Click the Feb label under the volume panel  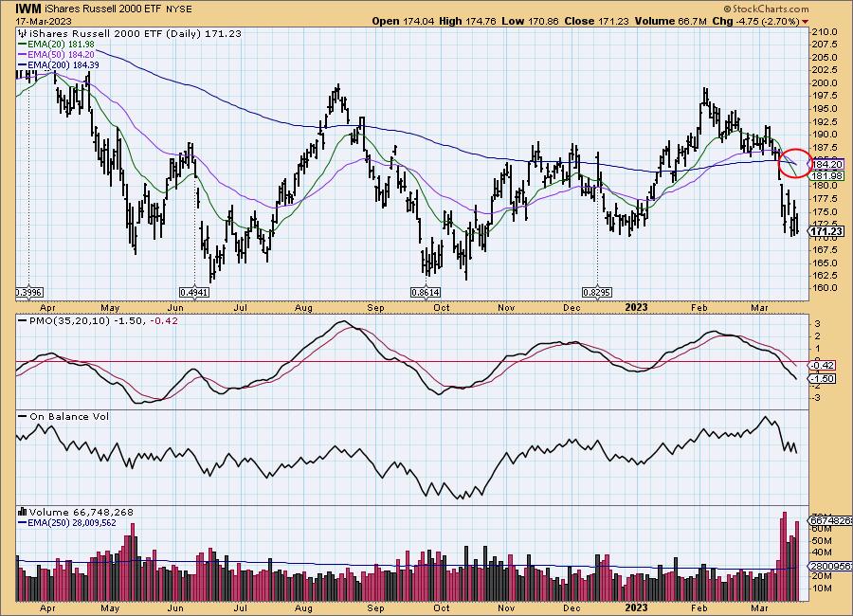(x=699, y=607)
